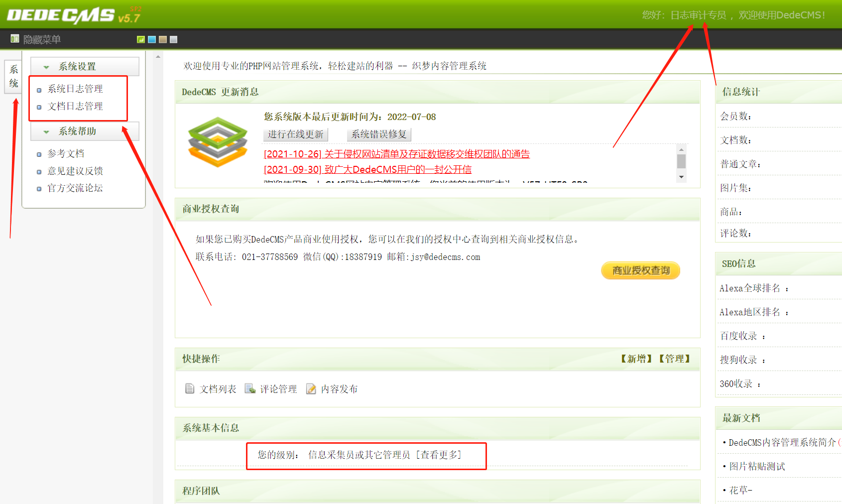Click the DedeCMS v5.7 logo

[74, 15]
